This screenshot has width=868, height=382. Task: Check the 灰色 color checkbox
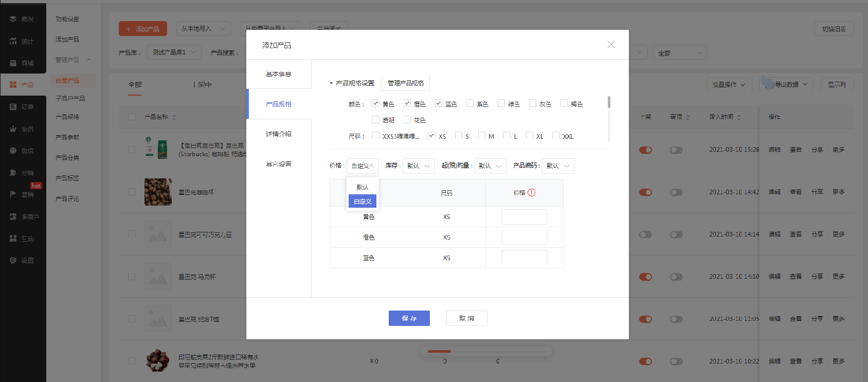point(532,103)
